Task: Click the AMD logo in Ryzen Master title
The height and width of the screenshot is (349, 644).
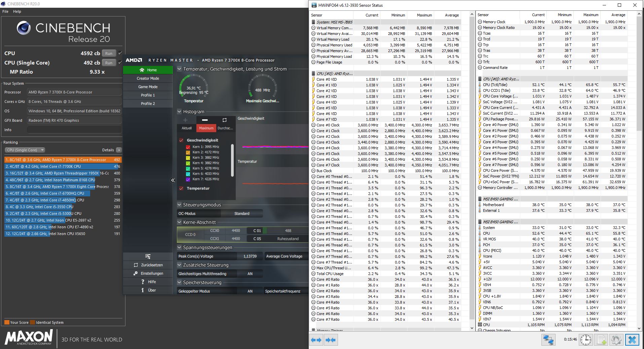Action: click(x=134, y=60)
